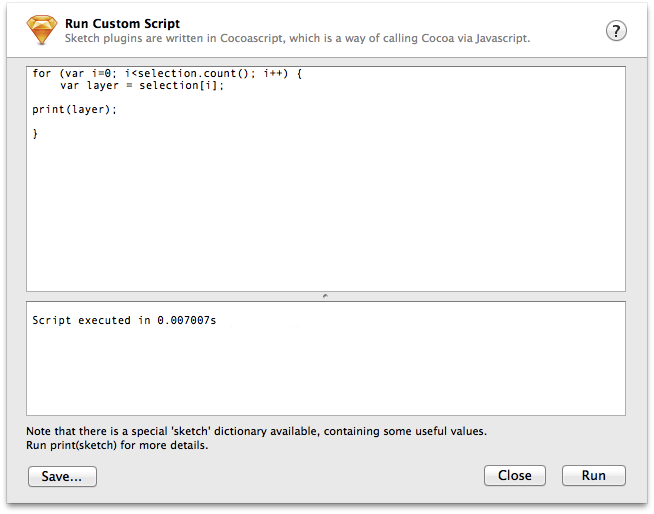Open help with the question mark button
This screenshot has height=514, width=654.
point(617,31)
